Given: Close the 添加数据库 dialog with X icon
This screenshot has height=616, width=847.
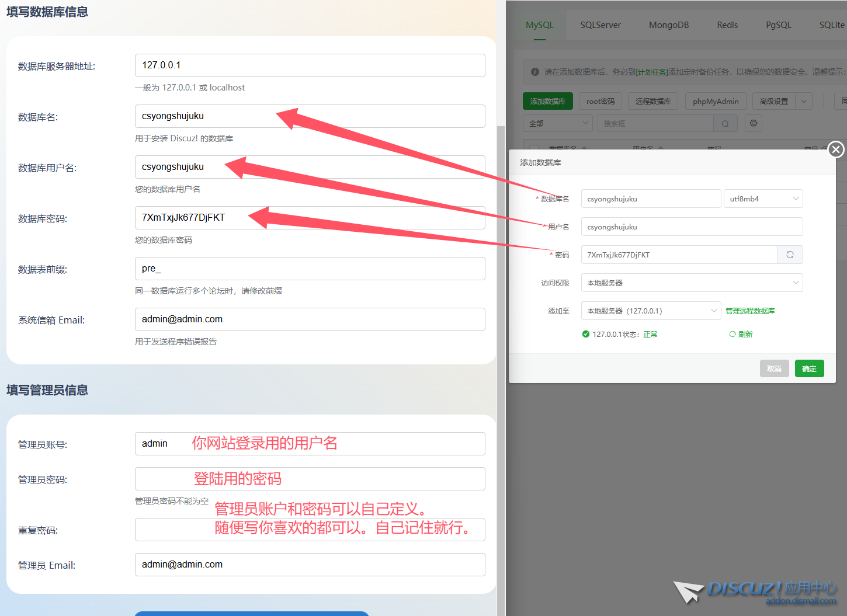Looking at the screenshot, I should [x=836, y=149].
